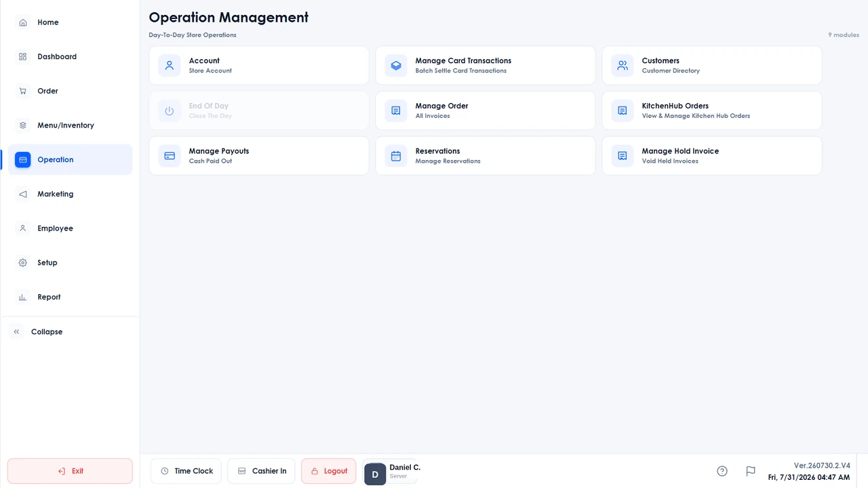Image resolution: width=868 pixels, height=488 pixels.
Task: Open Manage Hold Invoice module
Action: click(x=712, y=156)
